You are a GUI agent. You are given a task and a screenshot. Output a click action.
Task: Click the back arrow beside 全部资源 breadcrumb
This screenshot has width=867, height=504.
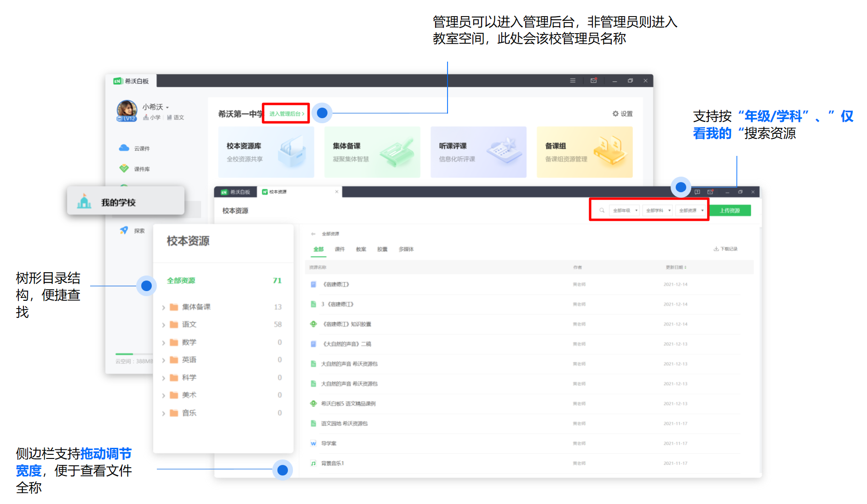coord(313,234)
